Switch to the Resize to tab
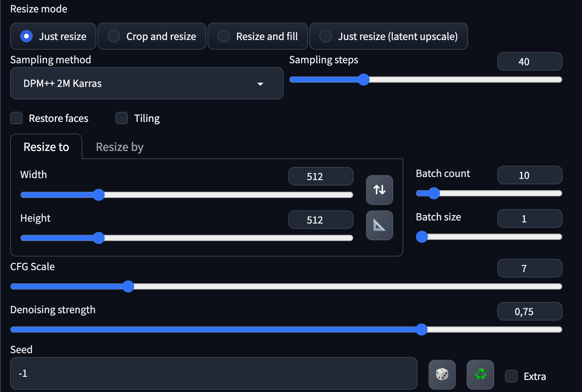This screenshot has width=582, height=392. click(x=46, y=147)
